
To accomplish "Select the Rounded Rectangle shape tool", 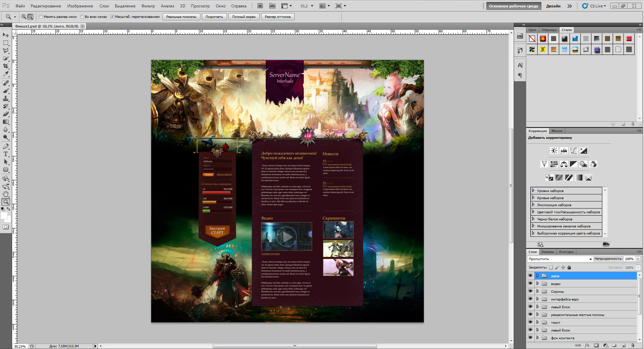I will pos(6,169).
